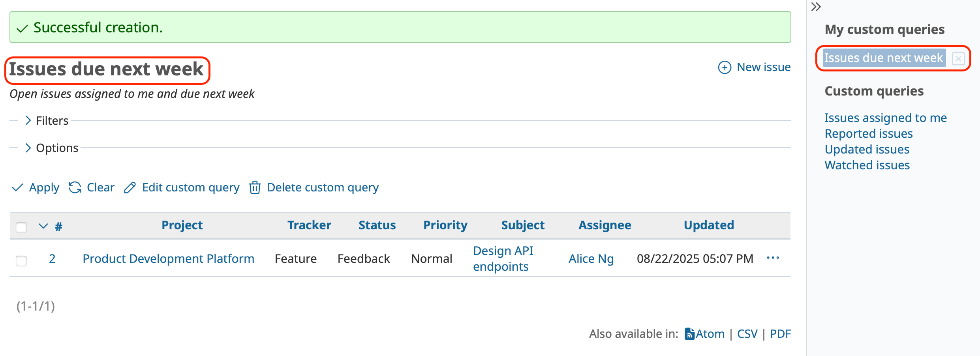980x356 pixels.
Task: Remove 'Issues due next week' from My custom queries
Action: click(959, 58)
